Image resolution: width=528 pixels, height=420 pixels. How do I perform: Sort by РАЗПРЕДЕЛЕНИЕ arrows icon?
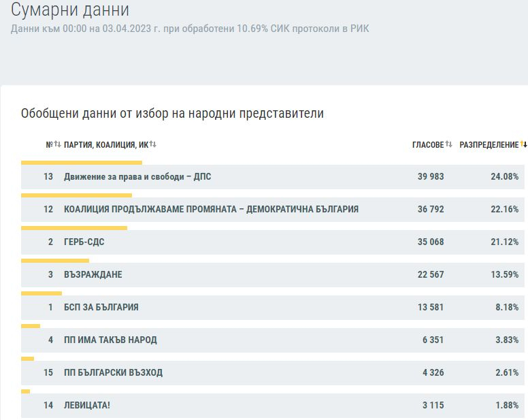tap(524, 144)
